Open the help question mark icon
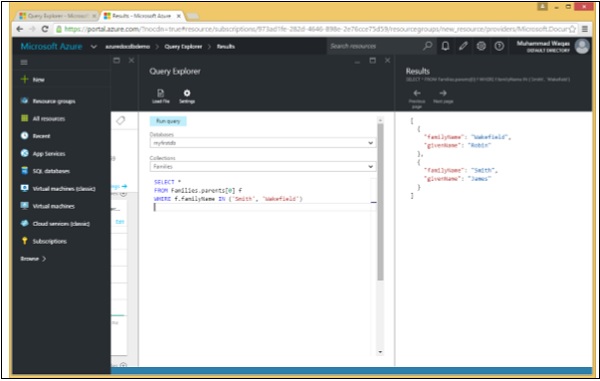 click(x=499, y=46)
